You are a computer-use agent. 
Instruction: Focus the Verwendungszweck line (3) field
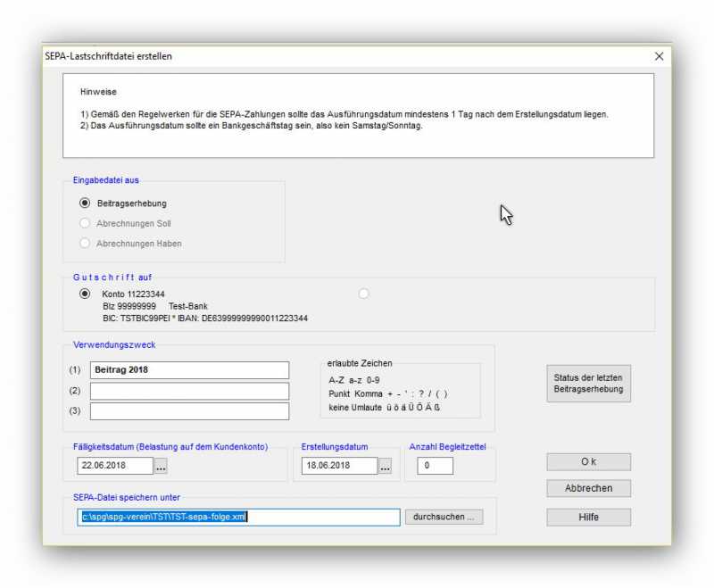(189, 411)
